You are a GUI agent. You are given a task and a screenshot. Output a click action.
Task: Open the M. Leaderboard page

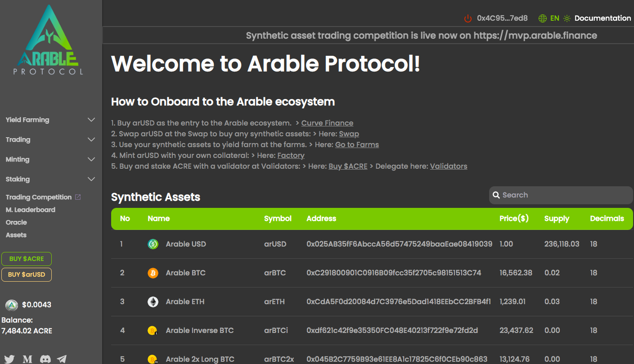click(31, 210)
